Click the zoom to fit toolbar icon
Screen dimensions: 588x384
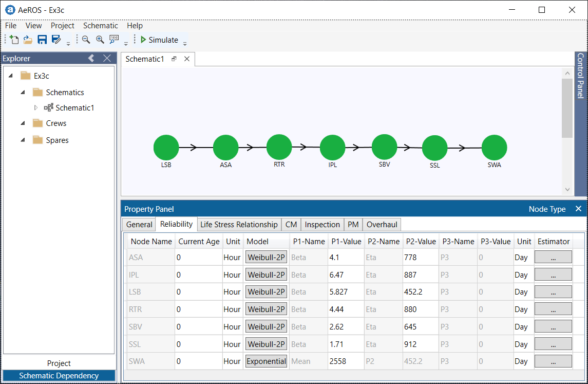tap(114, 40)
